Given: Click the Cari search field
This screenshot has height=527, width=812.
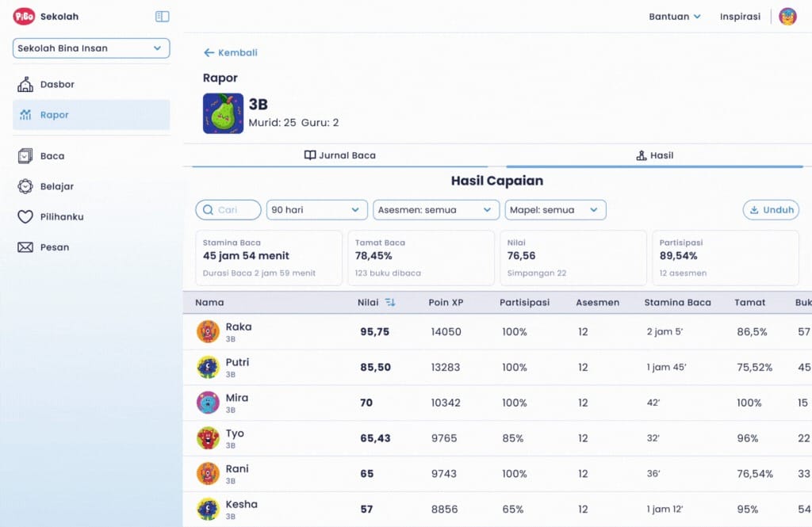Looking at the screenshot, I should point(228,210).
